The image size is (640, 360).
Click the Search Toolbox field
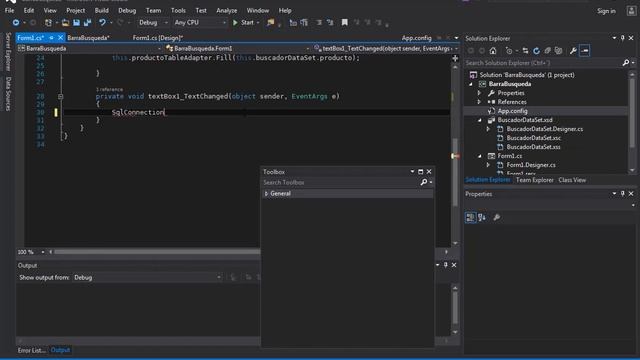click(341, 182)
